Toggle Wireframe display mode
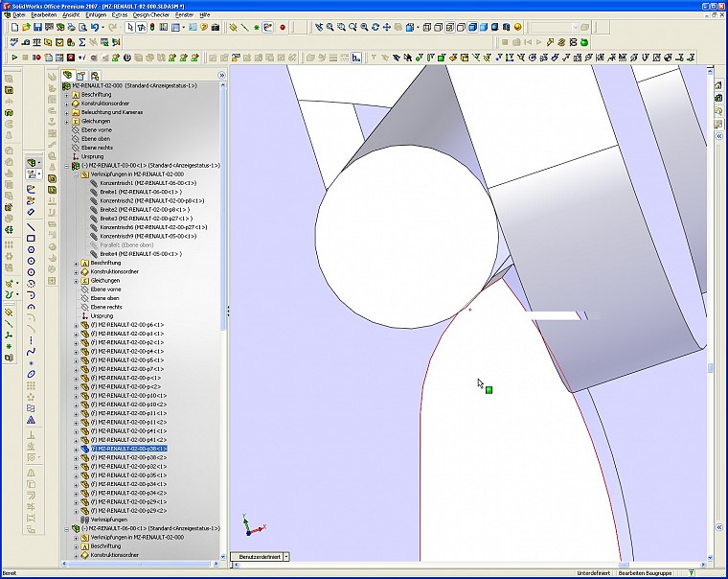This screenshot has width=728, height=579. [x=426, y=28]
